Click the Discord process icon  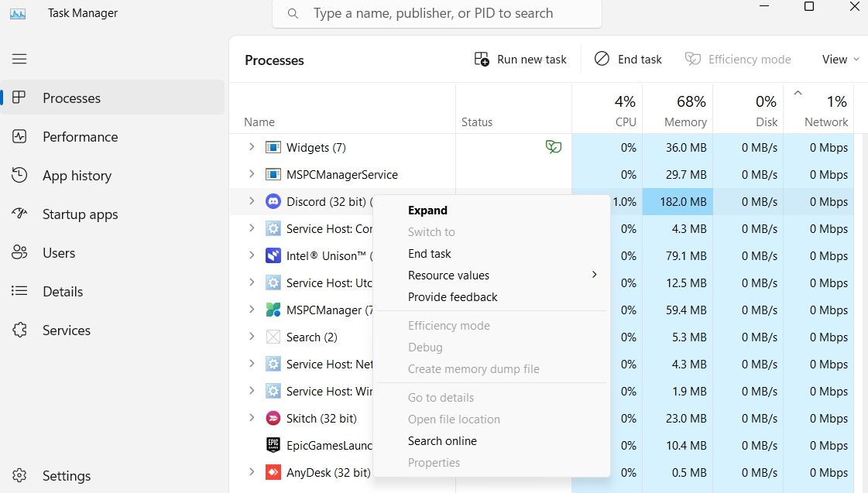click(x=273, y=201)
